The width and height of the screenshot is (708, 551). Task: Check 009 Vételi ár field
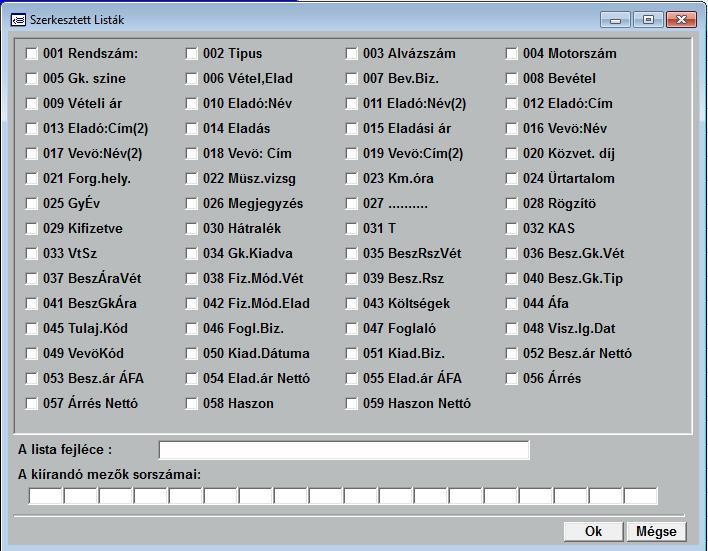pyautogui.click(x=32, y=103)
